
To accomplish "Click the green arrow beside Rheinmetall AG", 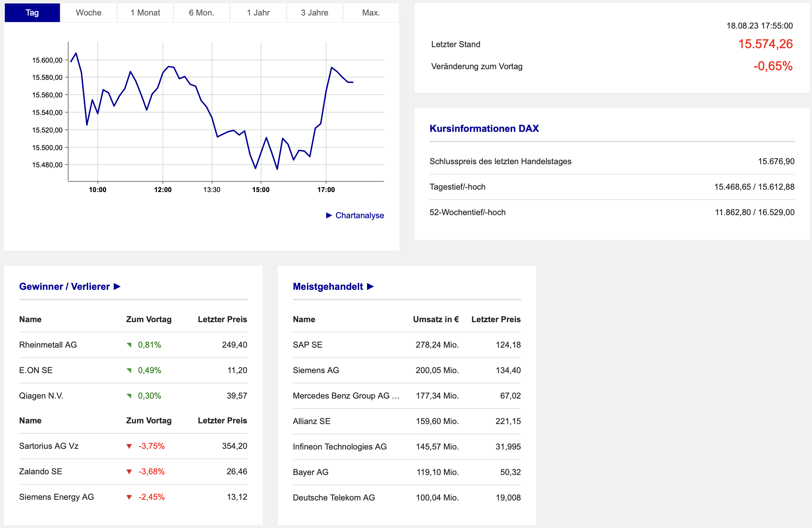I will 129,345.
